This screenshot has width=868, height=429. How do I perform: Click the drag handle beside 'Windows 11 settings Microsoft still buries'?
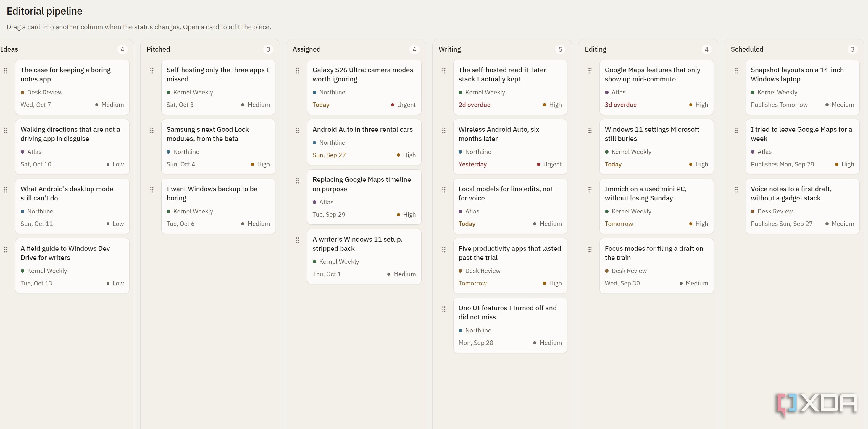click(590, 130)
